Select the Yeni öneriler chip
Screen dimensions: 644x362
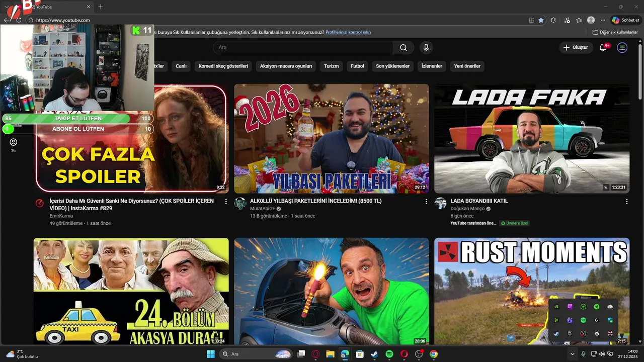(467, 66)
